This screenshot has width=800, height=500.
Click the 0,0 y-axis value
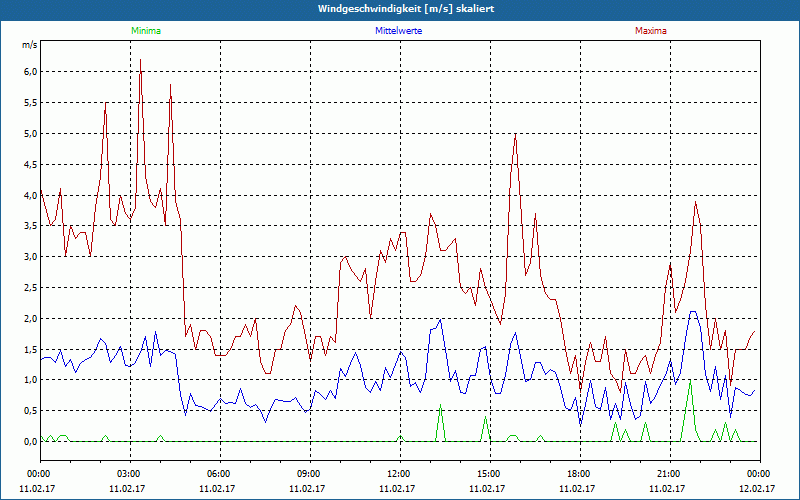tap(31, 442)
